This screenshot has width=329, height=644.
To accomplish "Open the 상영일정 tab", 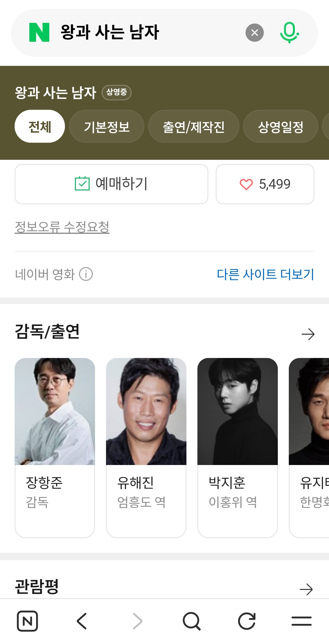I will pos(281,126).
